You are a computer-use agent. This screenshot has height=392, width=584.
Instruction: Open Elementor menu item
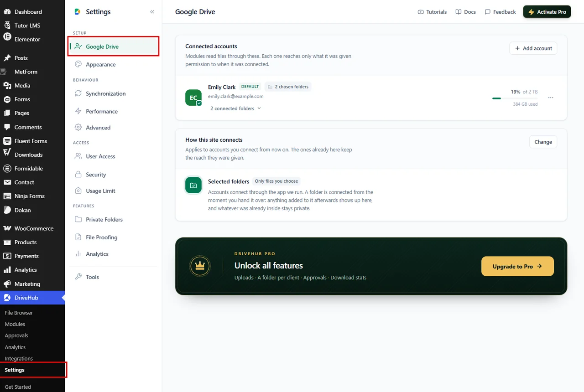coord(32,39)
